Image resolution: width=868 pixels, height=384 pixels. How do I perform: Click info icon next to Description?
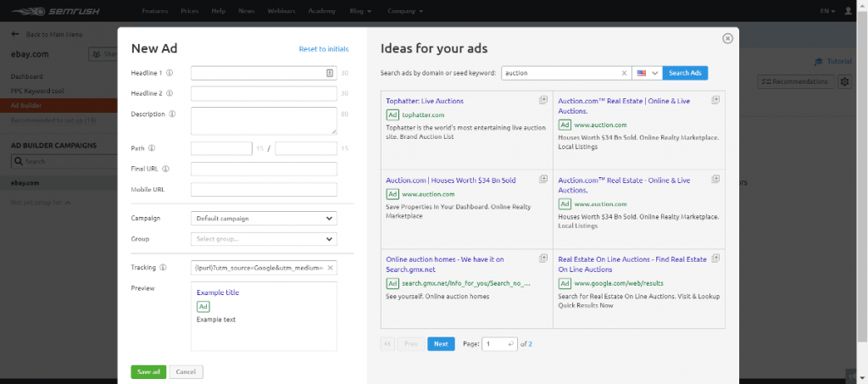tap(172, 114)
